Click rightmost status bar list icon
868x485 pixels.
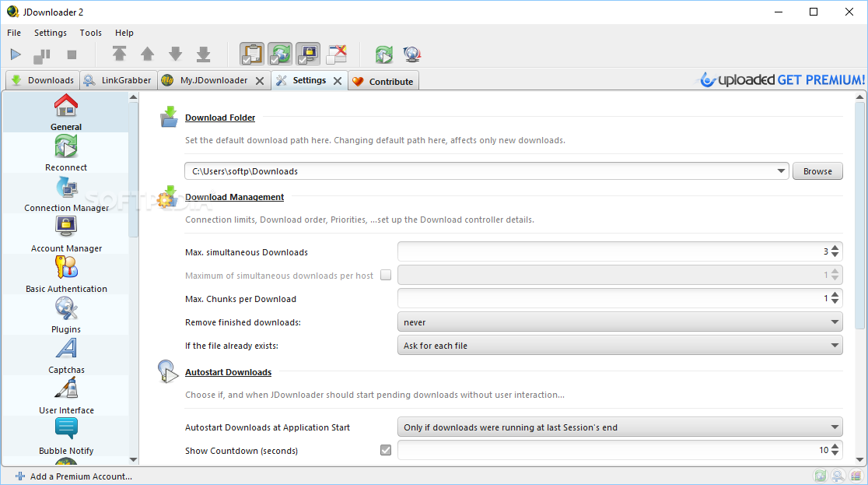856,476
